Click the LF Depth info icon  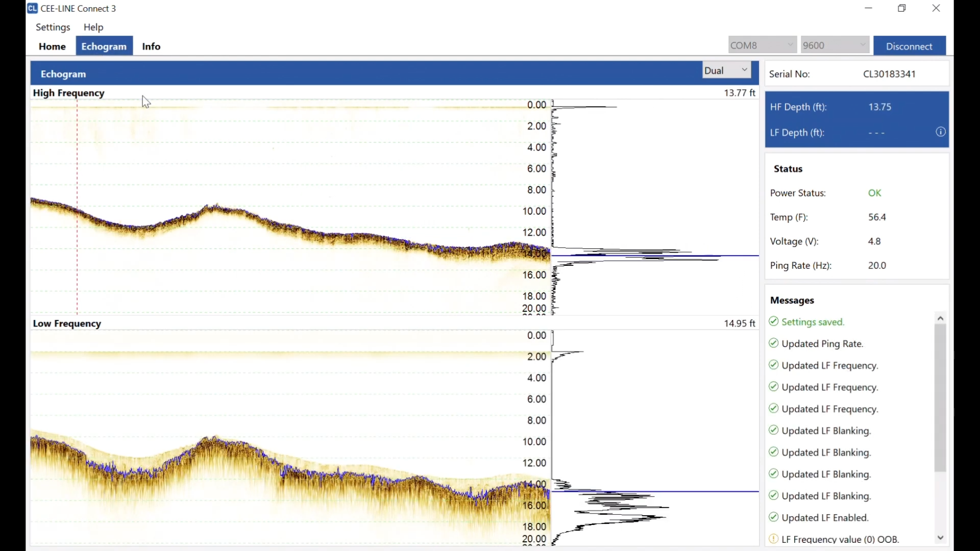(x=941, y=132)
